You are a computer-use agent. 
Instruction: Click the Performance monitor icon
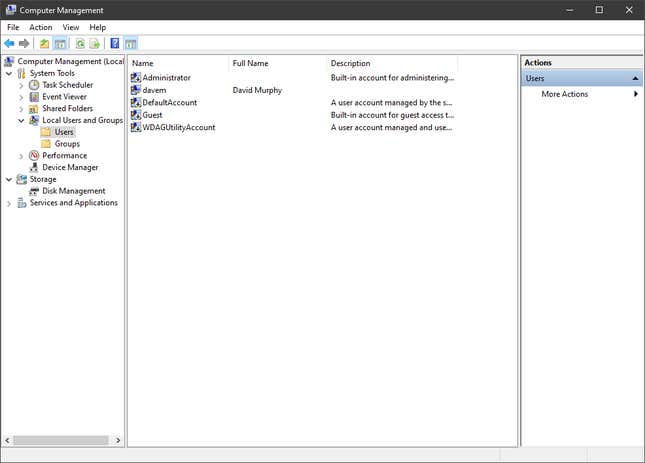click(x=34, y=155)
